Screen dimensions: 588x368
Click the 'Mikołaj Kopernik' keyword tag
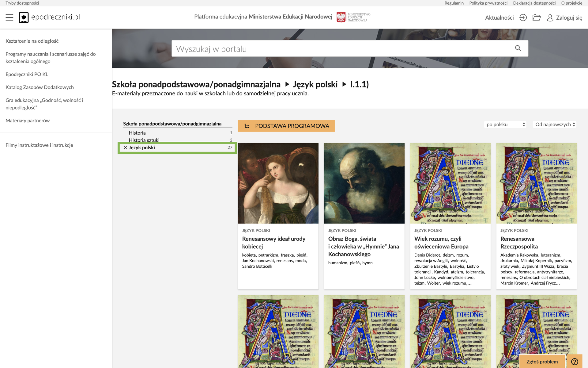[x=536, y=261]
